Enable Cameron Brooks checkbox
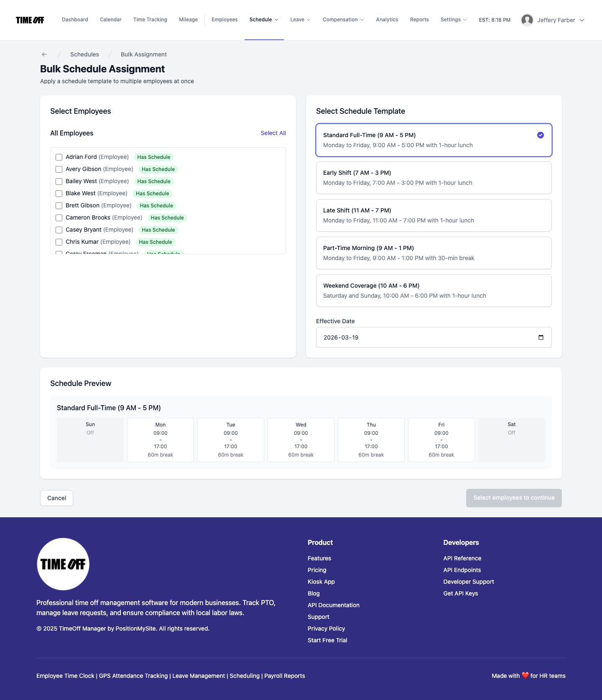 coord(59,218)
